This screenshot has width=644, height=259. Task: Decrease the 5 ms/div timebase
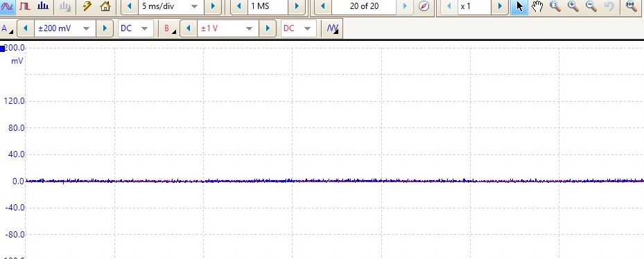(x=130, y=6)
